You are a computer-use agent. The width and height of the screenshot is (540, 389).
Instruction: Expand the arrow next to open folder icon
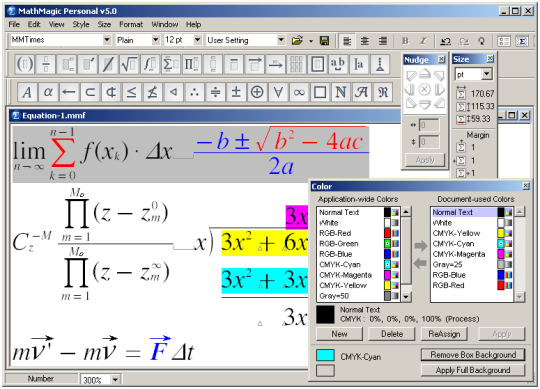tap(311, 41)
